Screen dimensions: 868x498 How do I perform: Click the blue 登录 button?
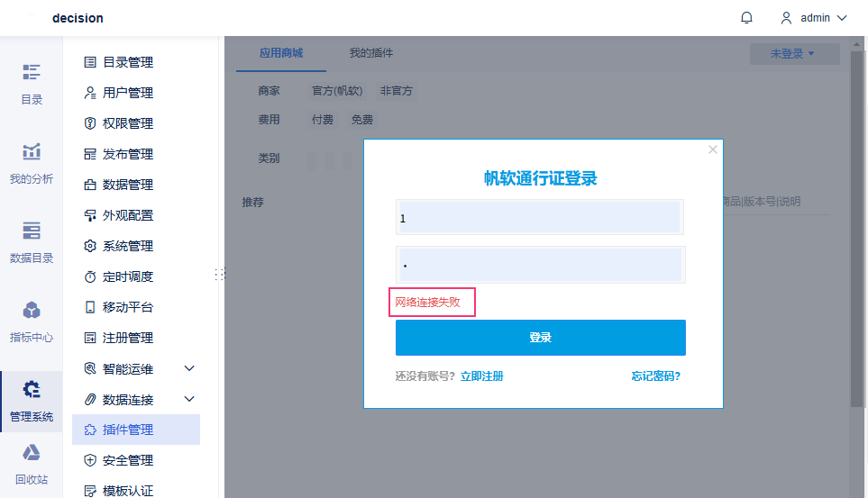pyautogui.click(x=540, y=338)
